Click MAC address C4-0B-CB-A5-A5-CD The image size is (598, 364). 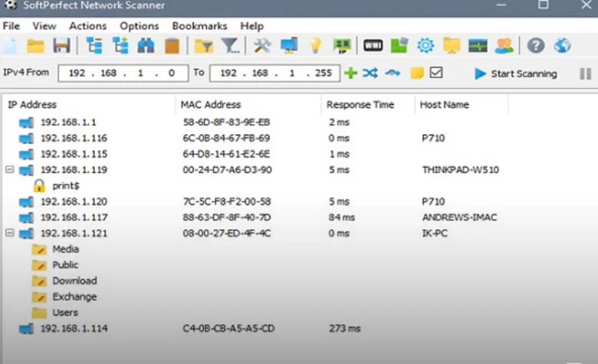tap(228, 328)
